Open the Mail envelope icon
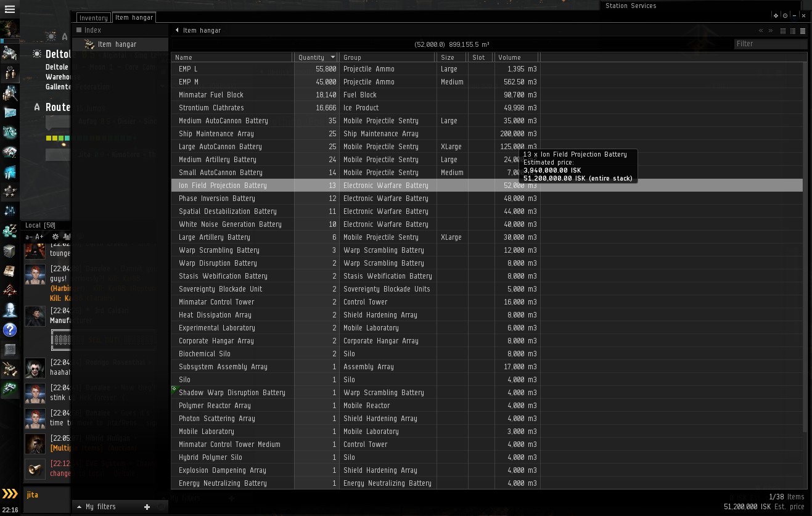This screenshot has width=812, height=516. pos(10,113)
